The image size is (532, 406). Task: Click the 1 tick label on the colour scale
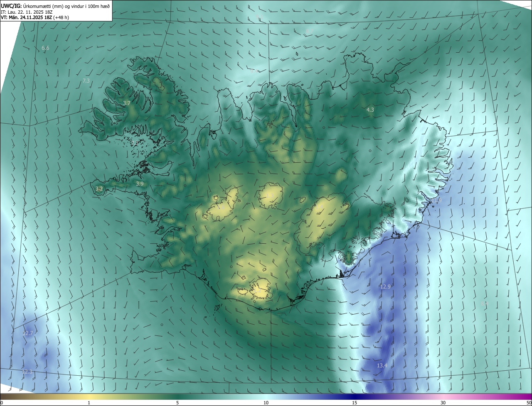click(89, 403)
